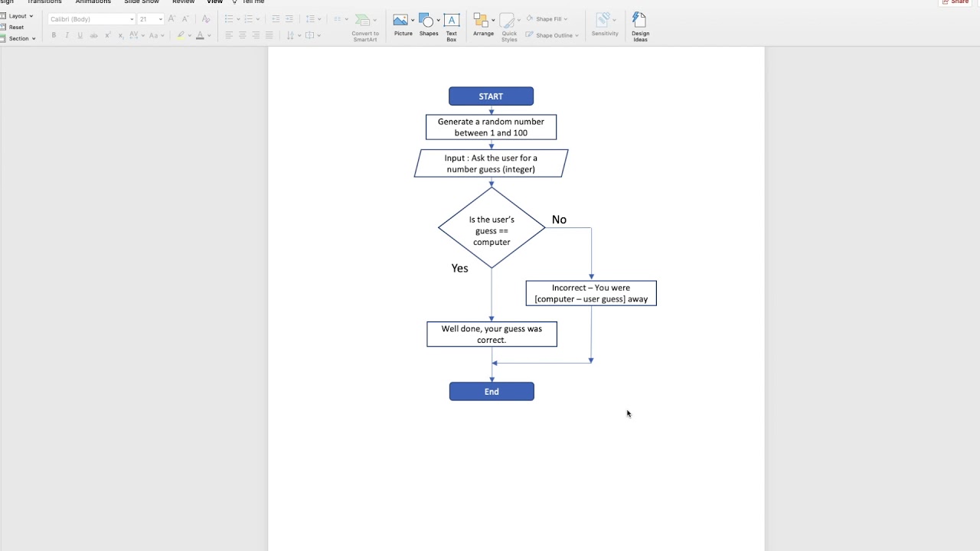Open the Slide Show tab
980x551 pixels.
click(142, 2)
